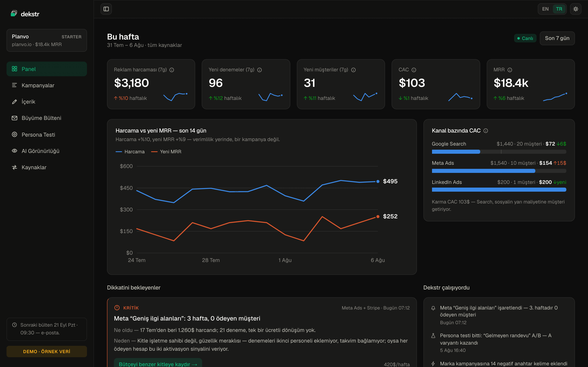Click the CAC card info icon

(414, 70)
